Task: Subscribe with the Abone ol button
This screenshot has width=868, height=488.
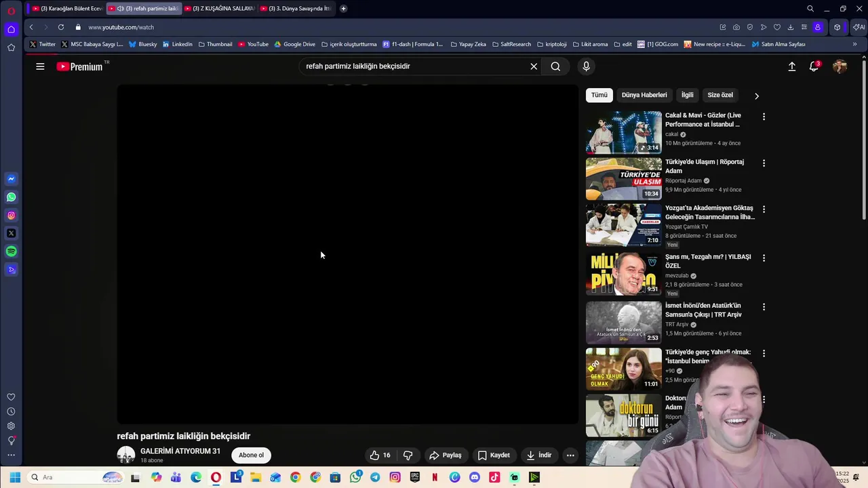Action: [251, 455]
